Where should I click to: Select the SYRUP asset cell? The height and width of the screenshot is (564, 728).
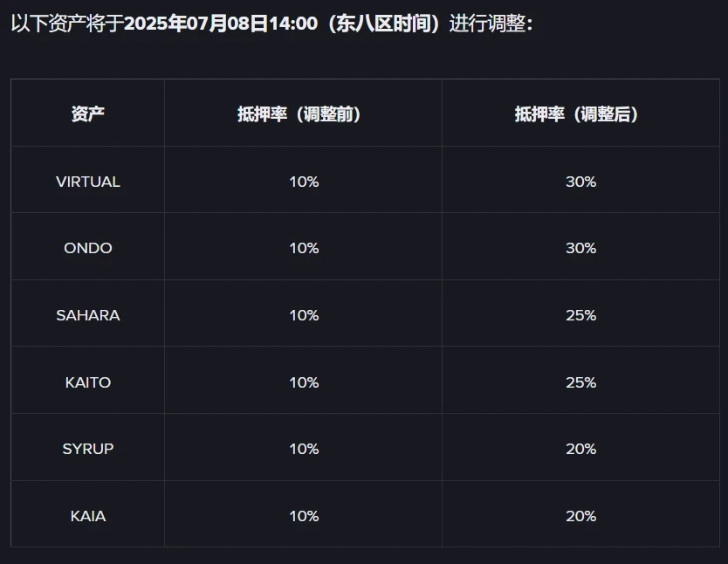(88, 449)
